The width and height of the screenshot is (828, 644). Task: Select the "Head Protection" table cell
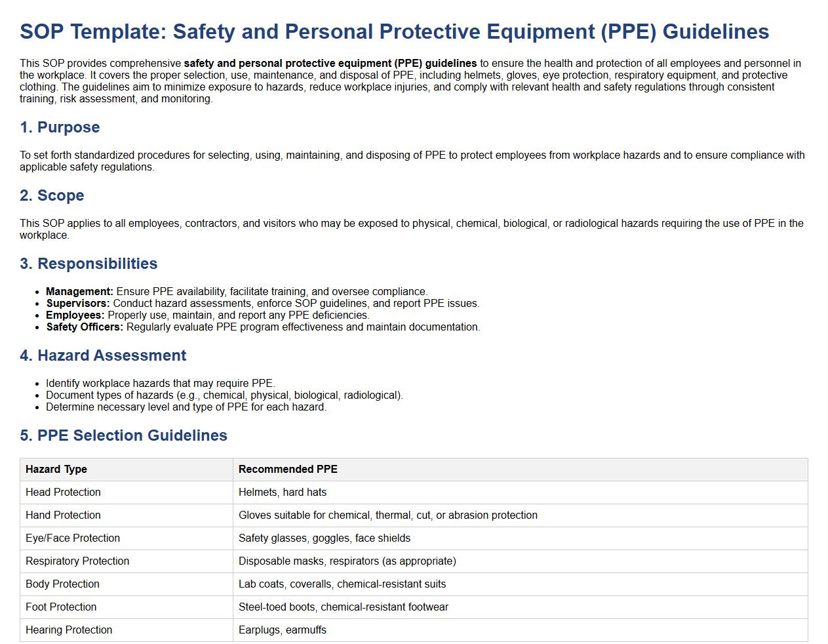point(63,493)
